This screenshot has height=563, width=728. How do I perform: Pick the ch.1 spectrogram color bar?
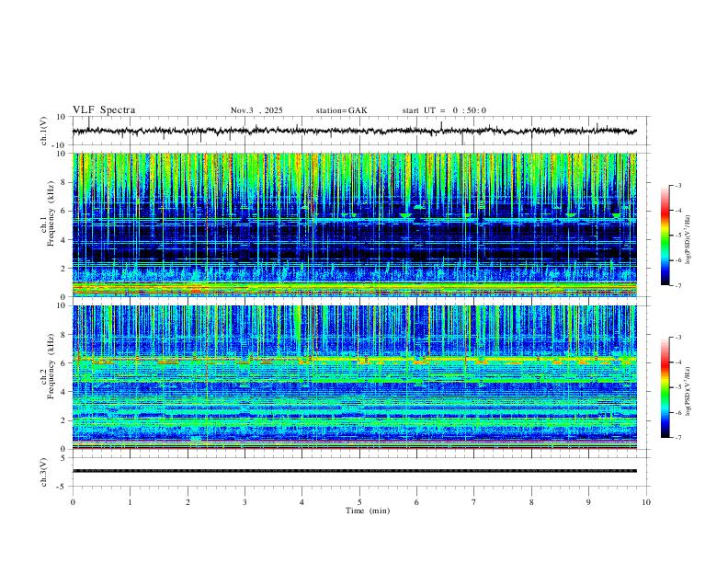coord(665,236)
